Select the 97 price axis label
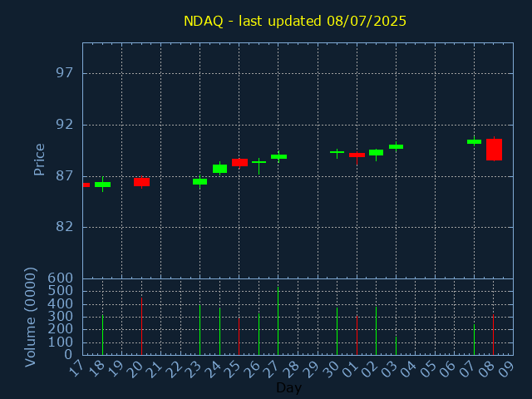Screen dimensions: 532x399 click(x=65, y=73)
